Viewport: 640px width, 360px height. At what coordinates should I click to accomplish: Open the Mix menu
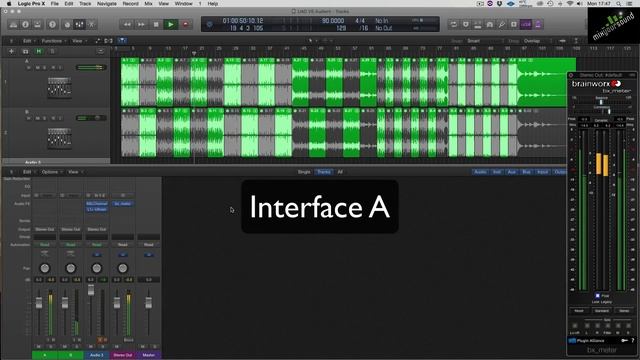[x=149, y=4]
